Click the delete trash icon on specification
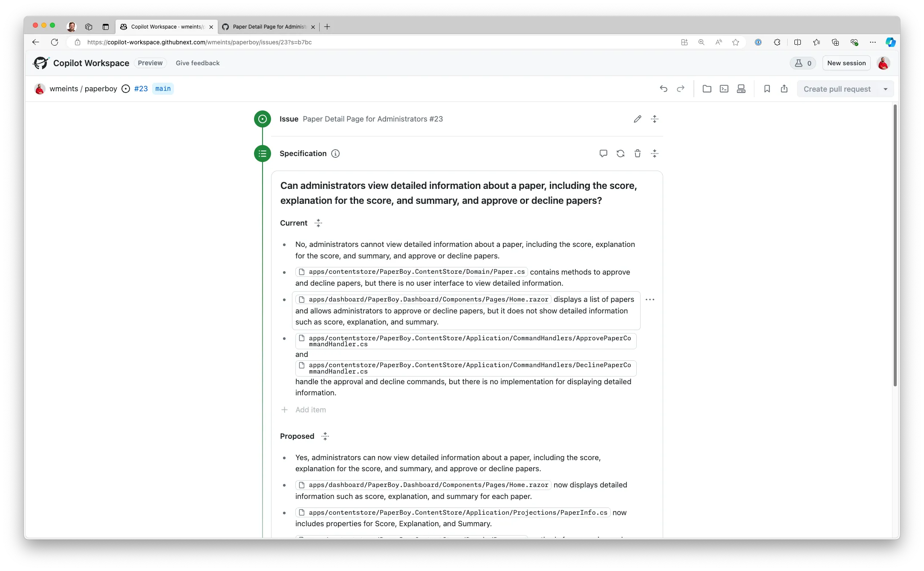This screenshot has width=924, height=571. pos(637,153)
